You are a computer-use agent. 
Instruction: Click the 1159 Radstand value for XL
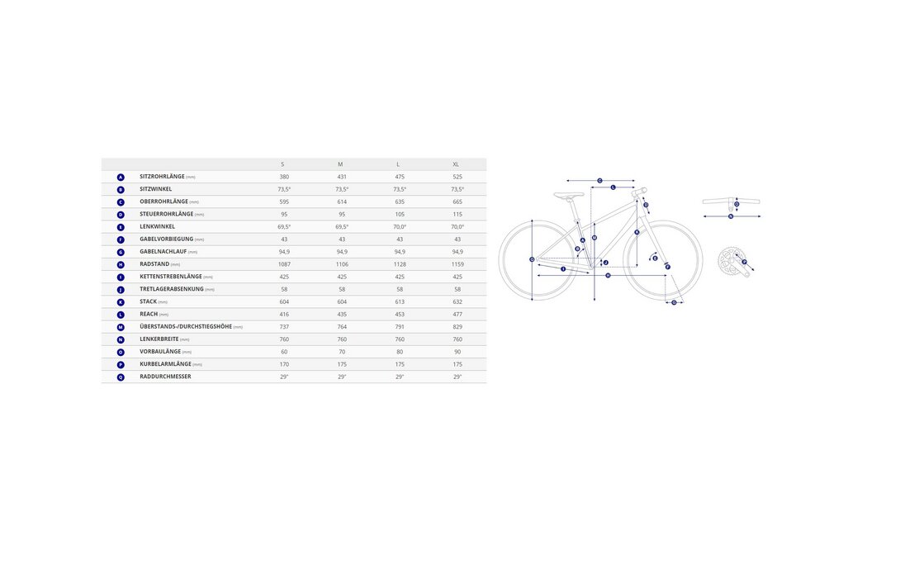click(457, 264)
